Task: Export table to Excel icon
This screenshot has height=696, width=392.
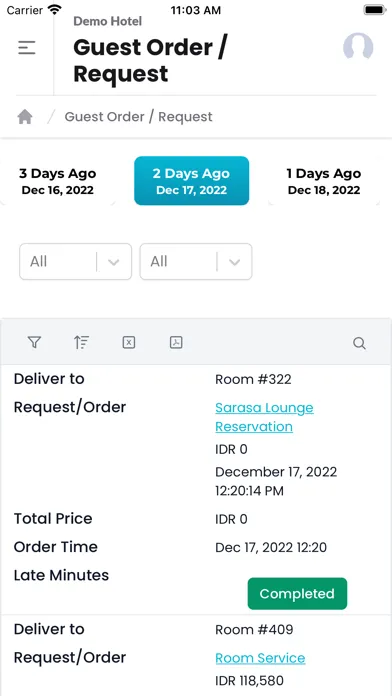Action: point(129,342)
